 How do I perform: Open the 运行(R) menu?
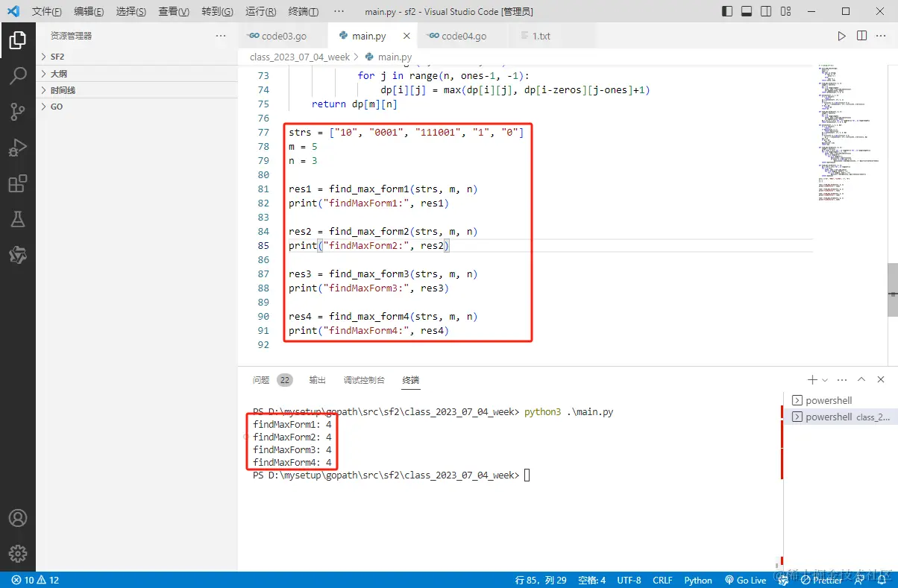[260, 12]
